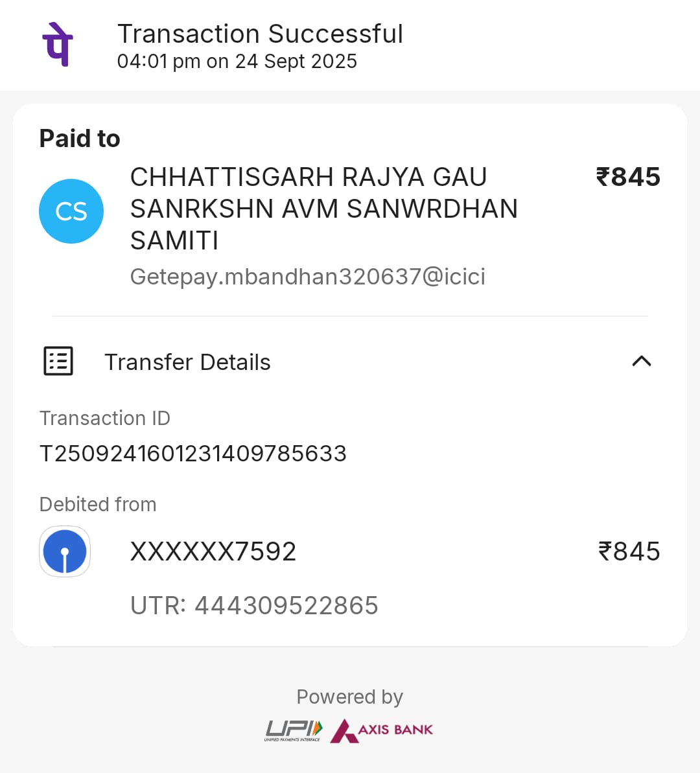The width and height of the screenshot is (700, 773).
Task: Click the Transaction Successful title
Action: [x=260, y=34]
